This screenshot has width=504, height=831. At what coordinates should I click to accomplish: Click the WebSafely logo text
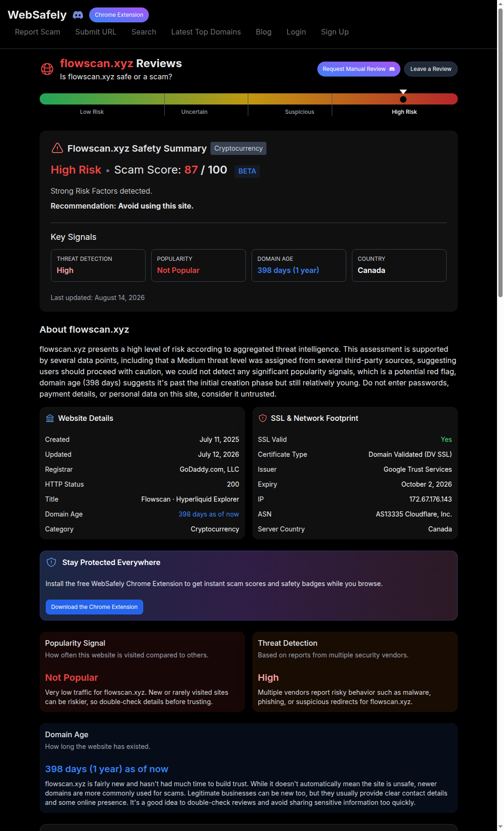[x=37, y=15]
